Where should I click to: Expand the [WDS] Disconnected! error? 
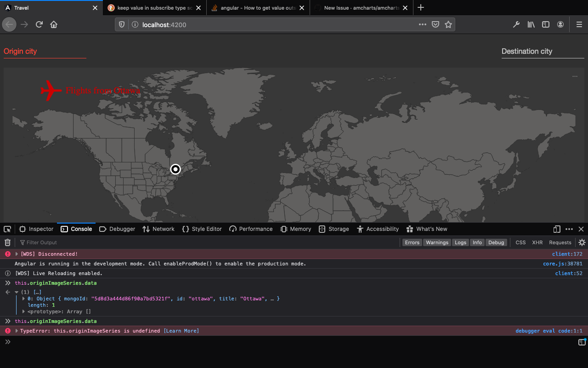point(17,254)
